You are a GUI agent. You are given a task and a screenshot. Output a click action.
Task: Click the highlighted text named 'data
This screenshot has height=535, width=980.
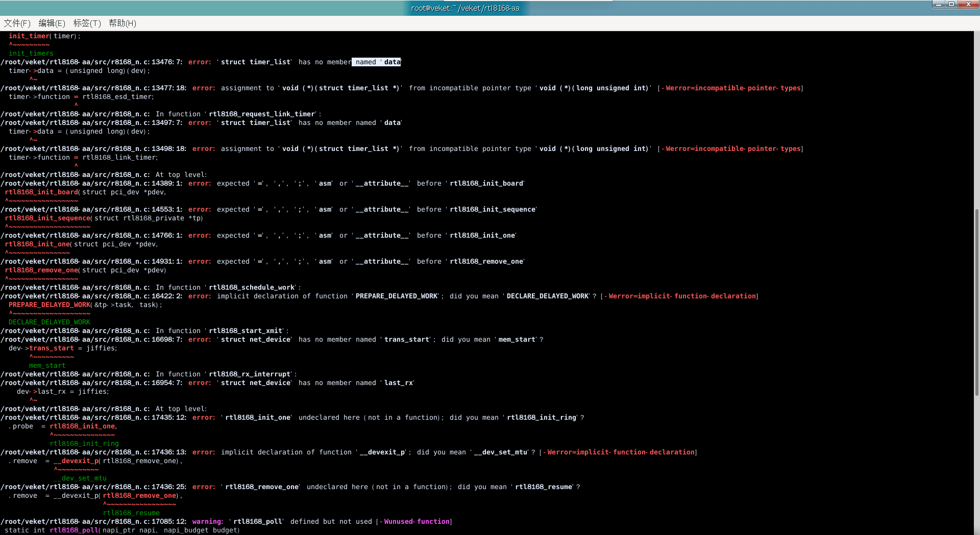[377, 62]
